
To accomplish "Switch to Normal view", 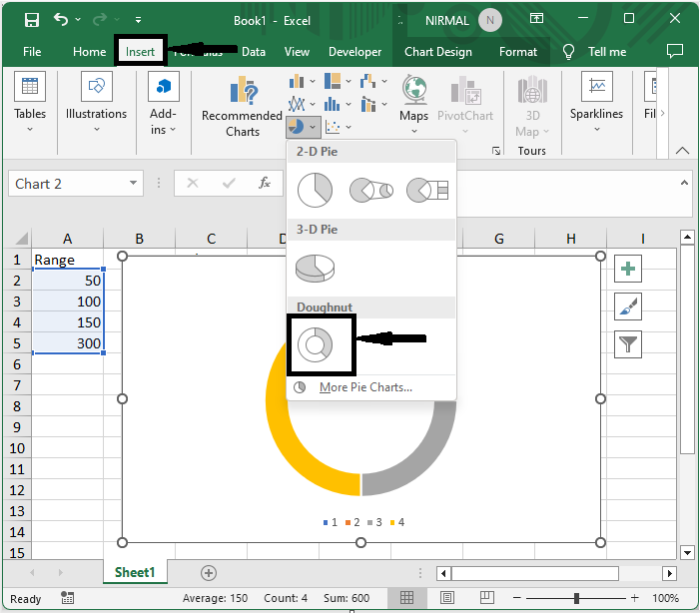I will coord(406,597).
